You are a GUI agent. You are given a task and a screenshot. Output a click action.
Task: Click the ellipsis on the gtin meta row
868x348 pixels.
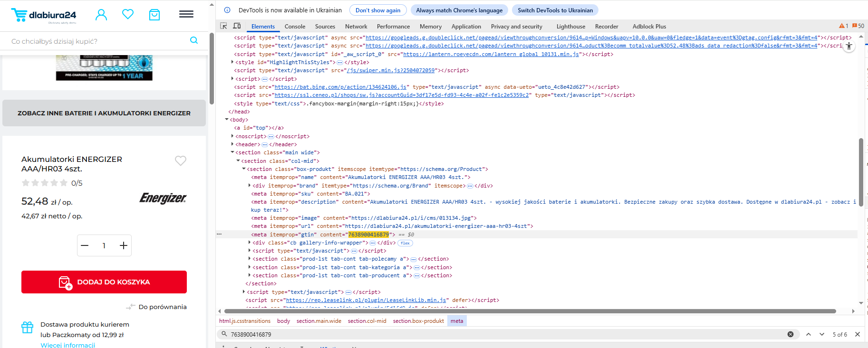pyautogui.click(x=219, y=234)
